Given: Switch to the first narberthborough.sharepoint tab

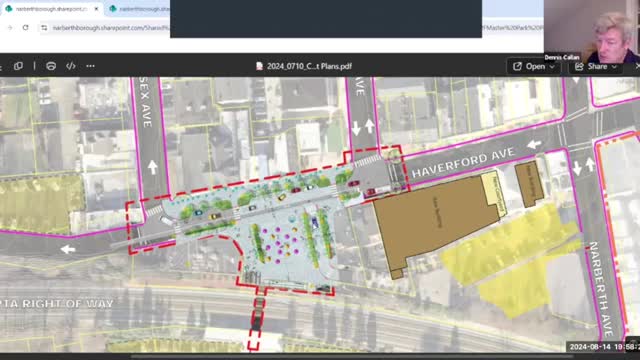Looking at the screenshot, I should coord(52,9).
